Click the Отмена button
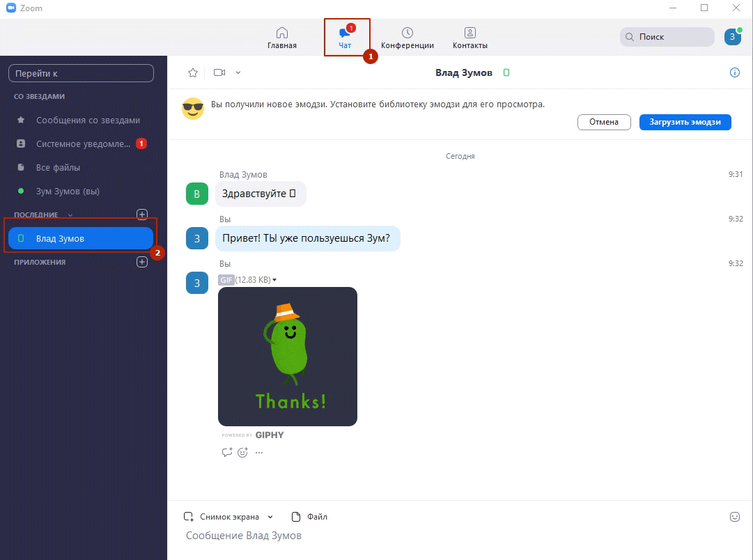Viewport: 753px width, 560px height. pyautogui.click(x=604, y=122)
